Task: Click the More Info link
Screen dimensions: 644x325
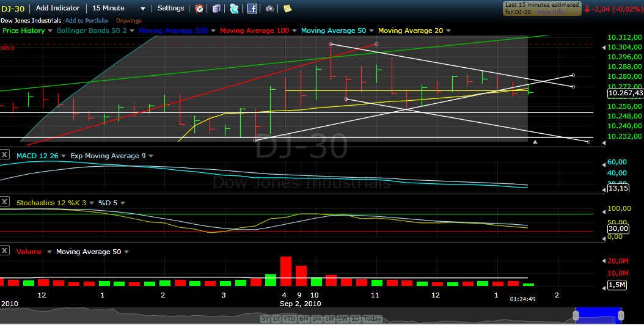Action: (x=553, y=12)
